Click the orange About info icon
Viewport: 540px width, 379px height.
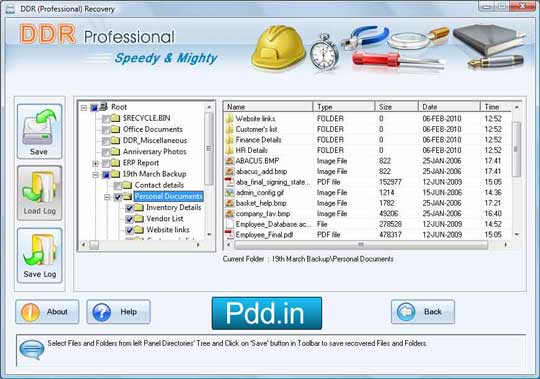point(30,312)
